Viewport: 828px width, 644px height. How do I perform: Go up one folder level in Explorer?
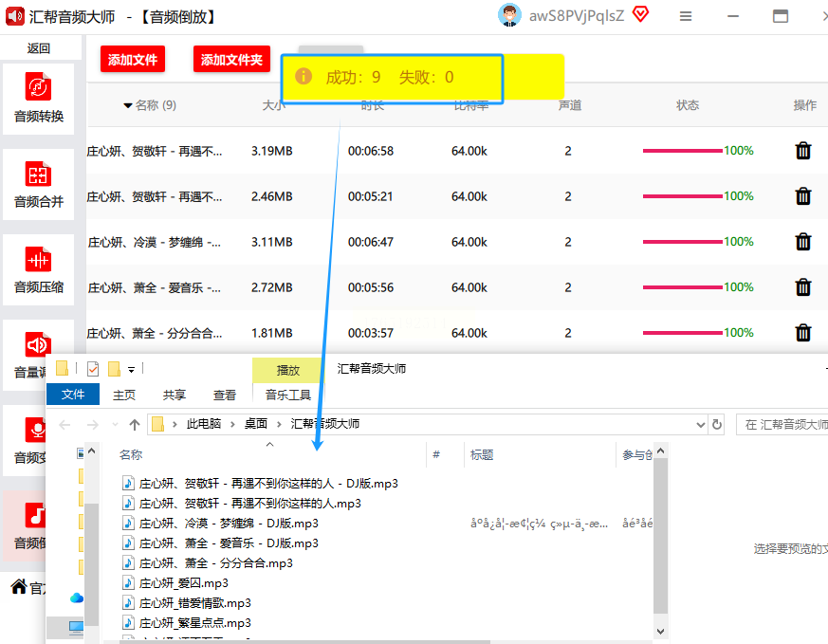coord(135,425)
